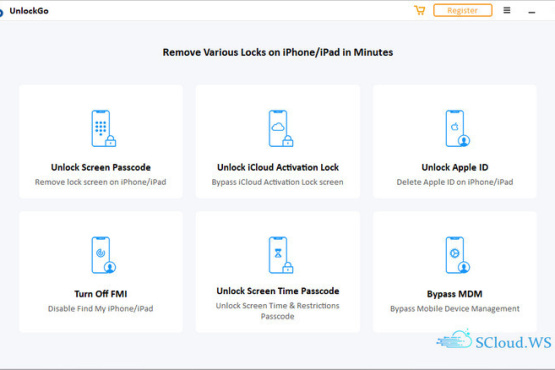This screenshot has width=555, height=370.
Task: Click the UnlockGo app title
Action: click(x=29, y=11)
